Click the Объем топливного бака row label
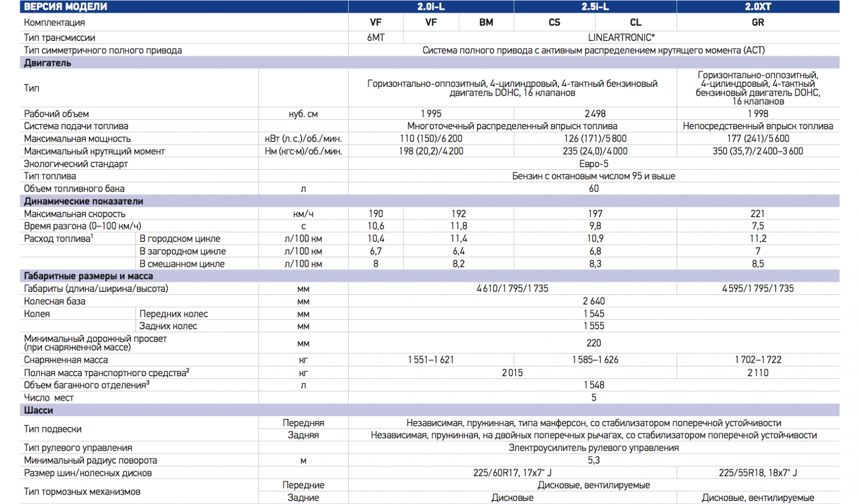The height and width of the screenshot is (504, 859). pos(74,189)
